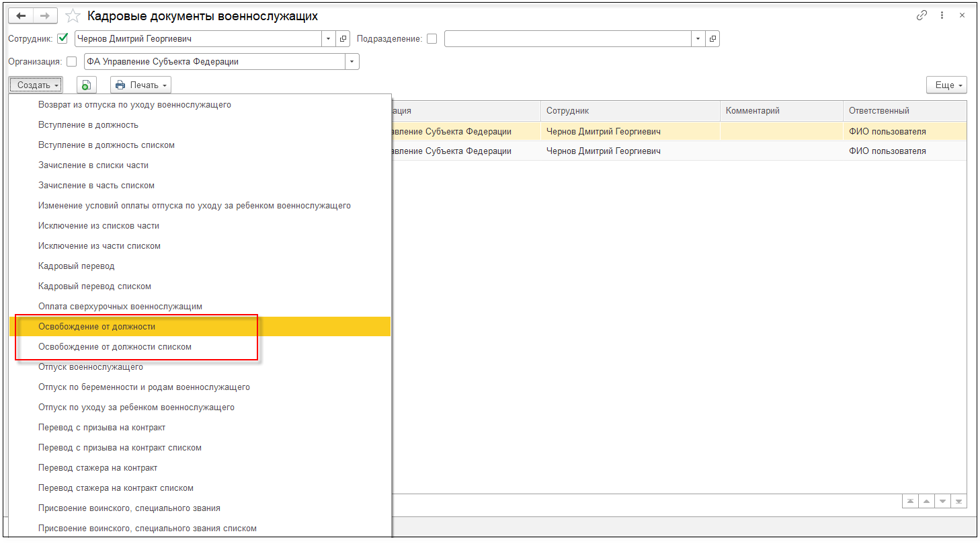Go back with the left arrow button
Viewport: 980px width, 546px height.
pyautogui.click(x=20, y=15)
